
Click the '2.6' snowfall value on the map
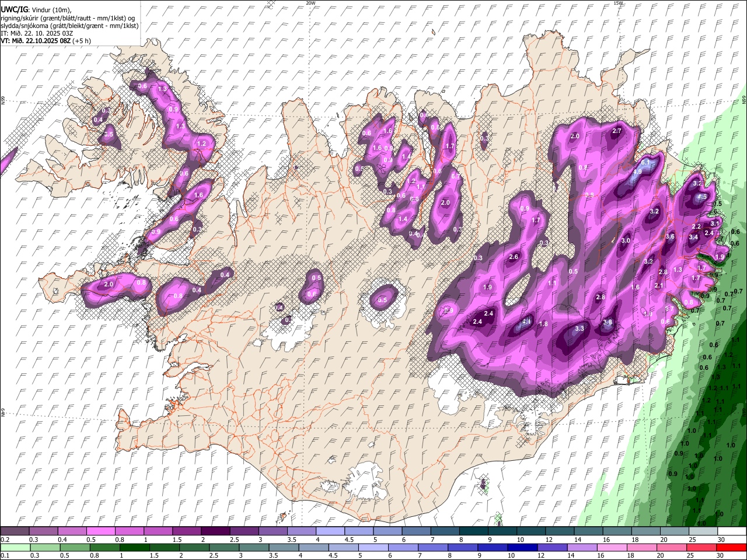(514, 257)
